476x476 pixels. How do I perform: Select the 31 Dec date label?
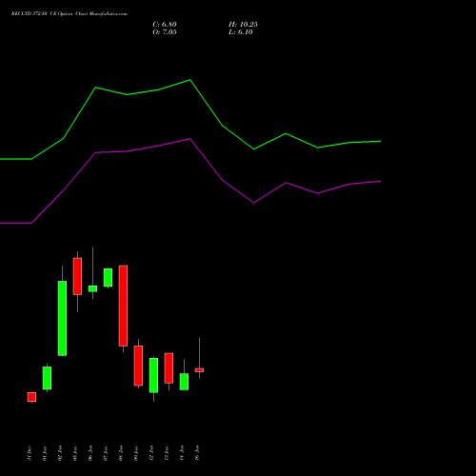click(x=30, y=453)
